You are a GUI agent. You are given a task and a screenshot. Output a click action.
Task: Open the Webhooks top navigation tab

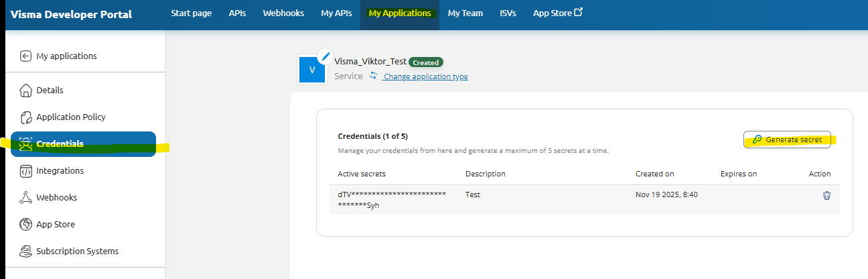283,13
